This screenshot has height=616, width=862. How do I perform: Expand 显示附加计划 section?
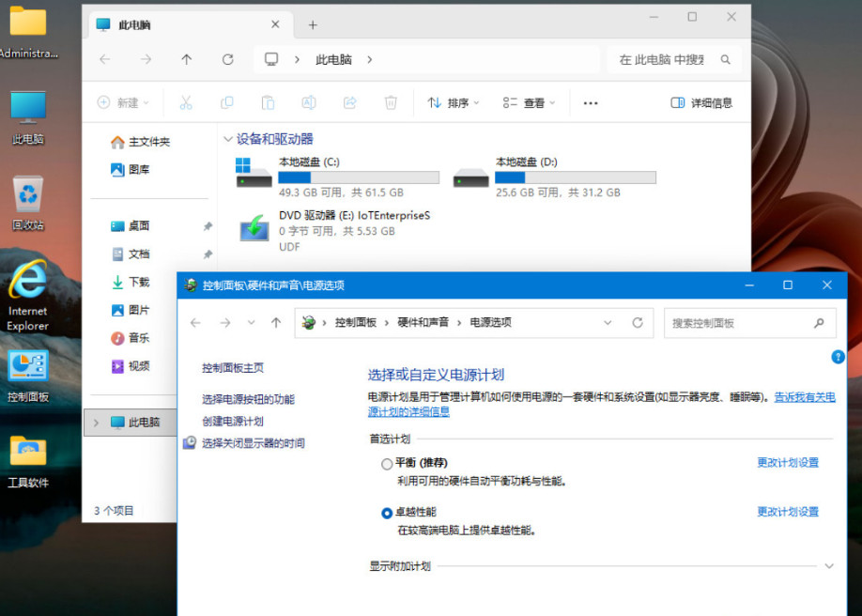coord(828,566)
